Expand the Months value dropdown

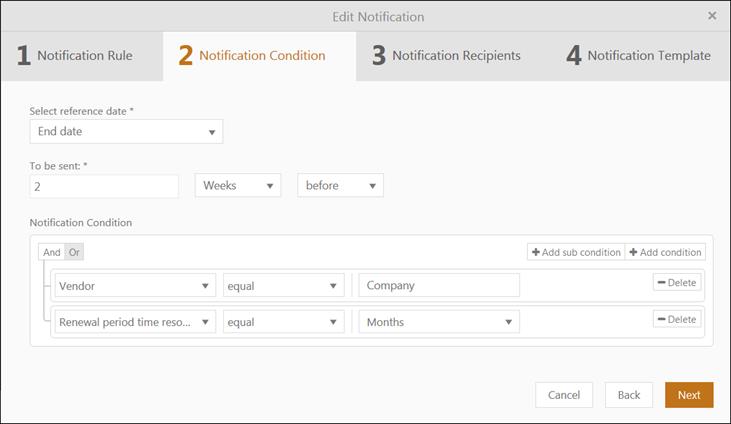(439, 322)
